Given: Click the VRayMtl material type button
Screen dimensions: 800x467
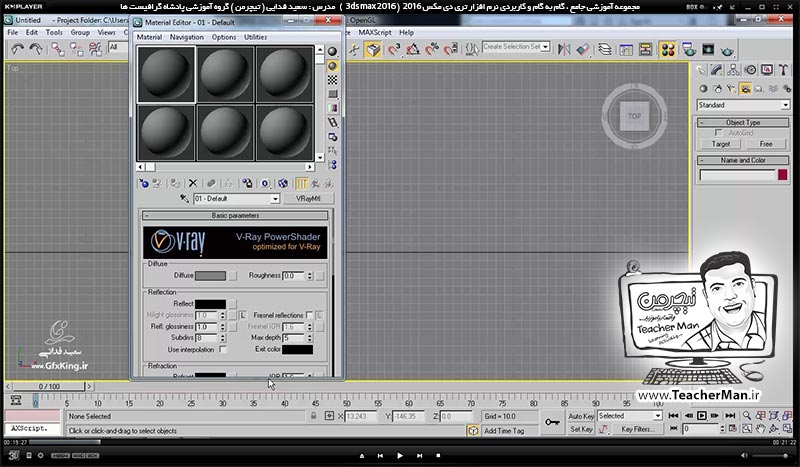Looking at the screenshot, I should 308,199.
